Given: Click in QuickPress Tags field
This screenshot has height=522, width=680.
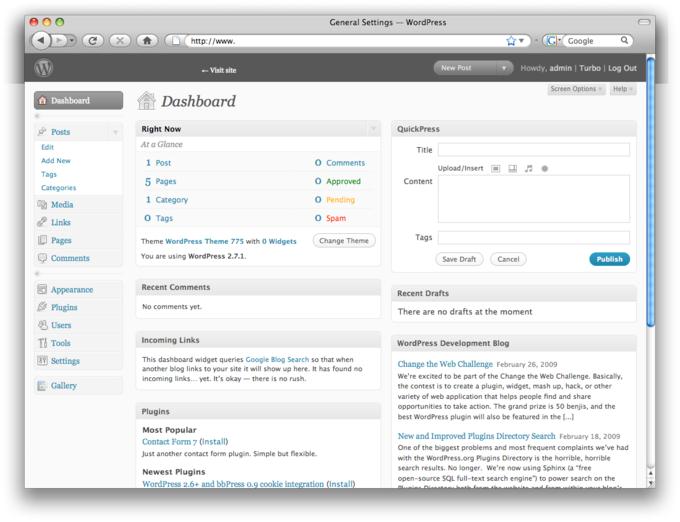Looking at the screenshot, I should 533,238.
